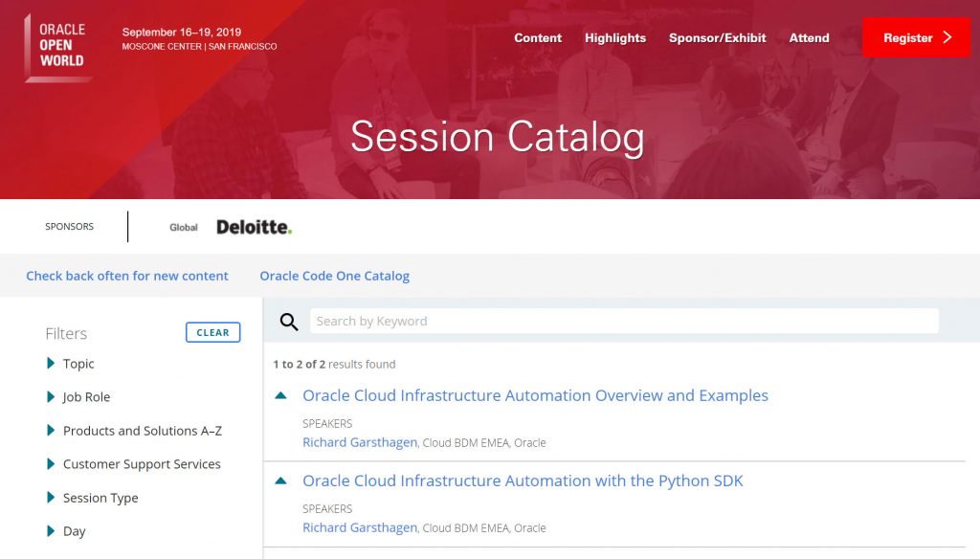The height and width of the screenshot is (559, 980).
Task: Click the arrow inside the Register button
Action: tap(947, 37)
